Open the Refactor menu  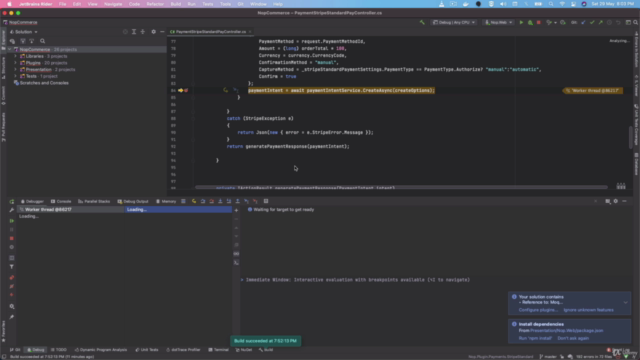155,4
